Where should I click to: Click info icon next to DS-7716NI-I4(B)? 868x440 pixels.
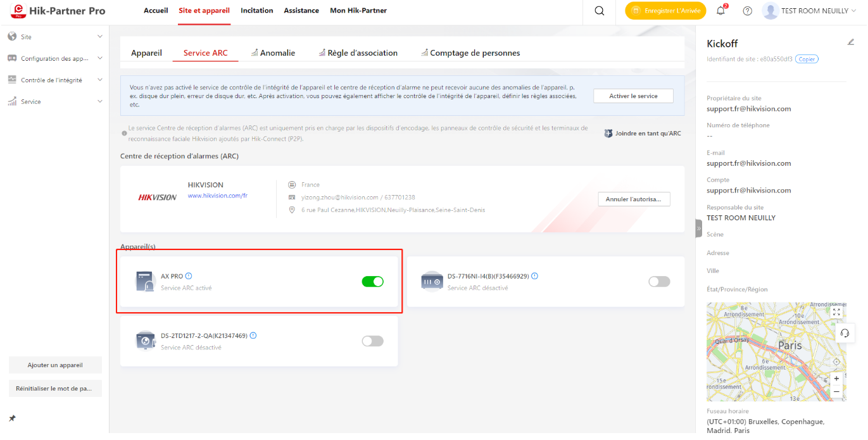coord(535,276)
